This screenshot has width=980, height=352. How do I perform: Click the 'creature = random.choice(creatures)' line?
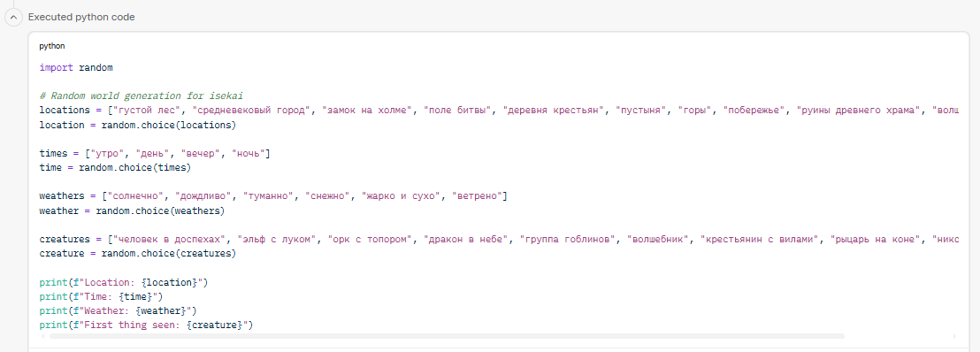pos(137,254)
